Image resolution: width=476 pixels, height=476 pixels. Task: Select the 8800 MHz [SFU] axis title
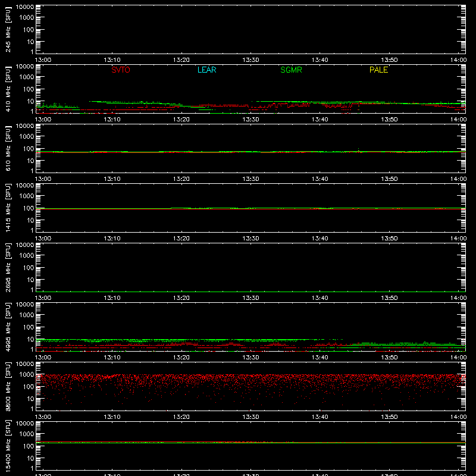[8, 386]
